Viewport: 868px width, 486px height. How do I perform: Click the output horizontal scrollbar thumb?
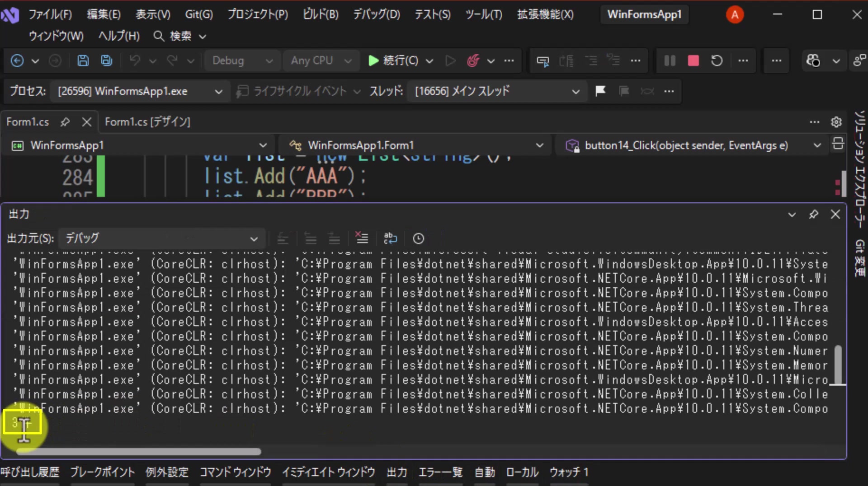tap(138, 451)
